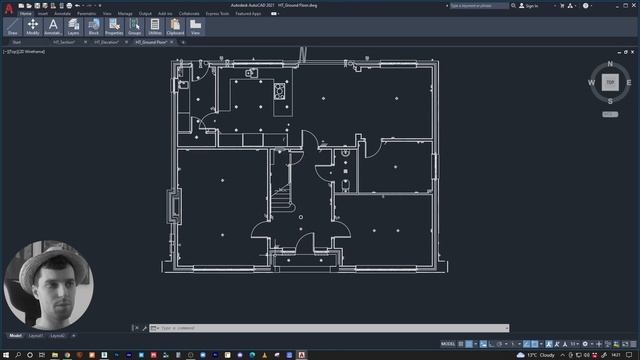Open Sign In account dropdown

pyautogui.click(x=555, y=6)
